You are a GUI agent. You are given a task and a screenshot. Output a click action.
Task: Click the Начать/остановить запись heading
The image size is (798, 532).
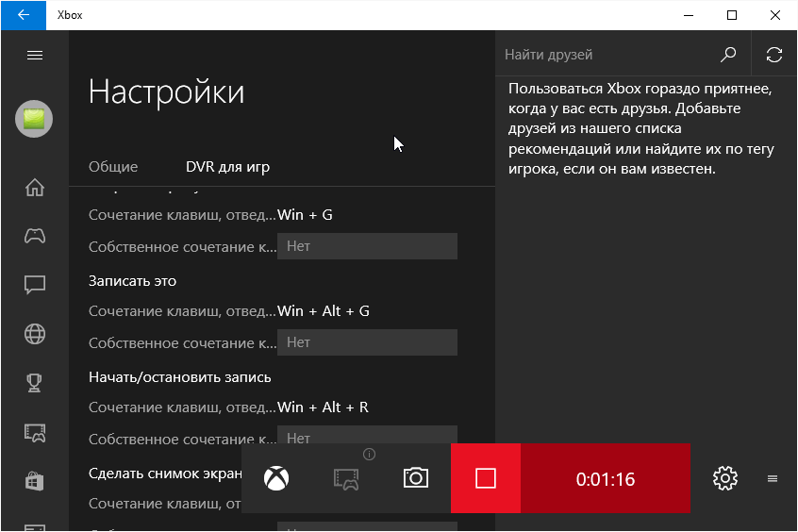(179, 377)
